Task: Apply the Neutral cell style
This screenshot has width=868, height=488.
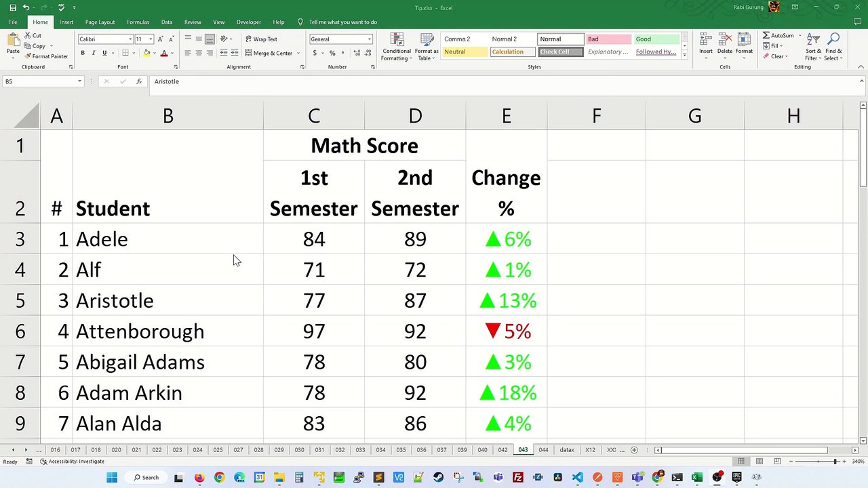Action: tap(465, 52)
